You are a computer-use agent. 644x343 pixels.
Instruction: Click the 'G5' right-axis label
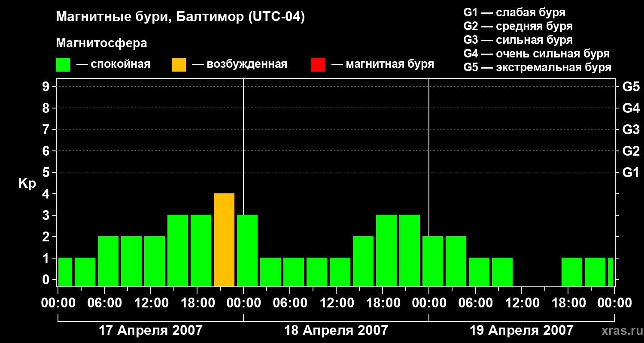[x=631, y=87]
